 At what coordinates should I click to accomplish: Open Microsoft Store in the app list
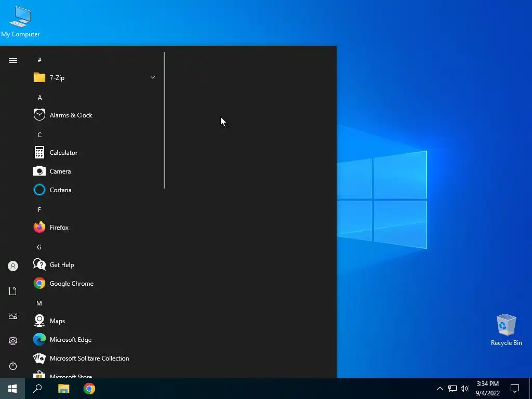point(95,374)
